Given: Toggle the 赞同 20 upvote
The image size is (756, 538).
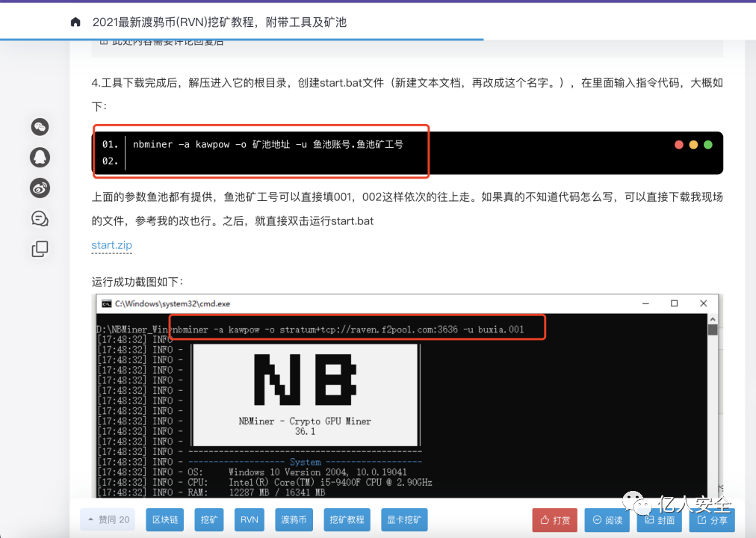Looking at the screenshot, I should (x=107, y=519).
